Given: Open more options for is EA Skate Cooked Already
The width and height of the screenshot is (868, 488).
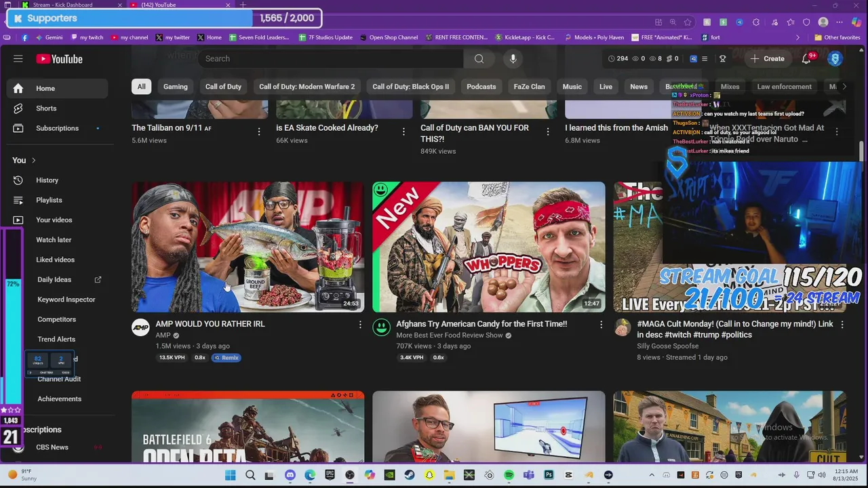Looking at the screenshot, I should 403,131.
